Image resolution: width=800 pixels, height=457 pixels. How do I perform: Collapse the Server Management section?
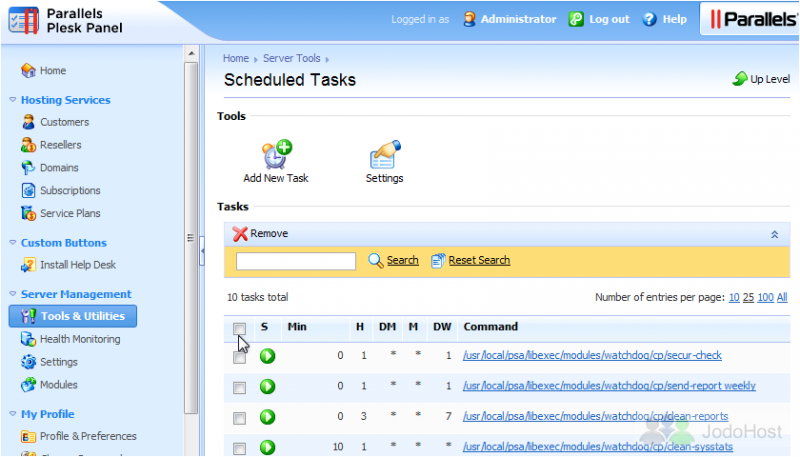coord(13,294)
